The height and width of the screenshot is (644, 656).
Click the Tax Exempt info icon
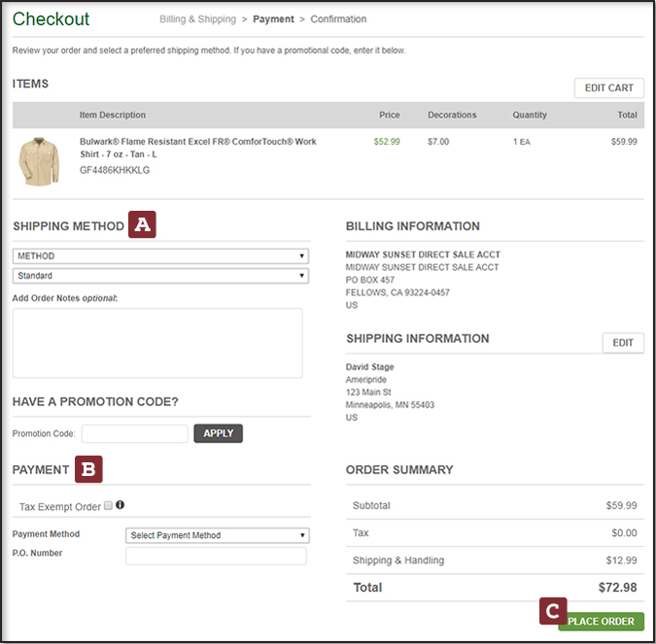click(x=121, y=505)
